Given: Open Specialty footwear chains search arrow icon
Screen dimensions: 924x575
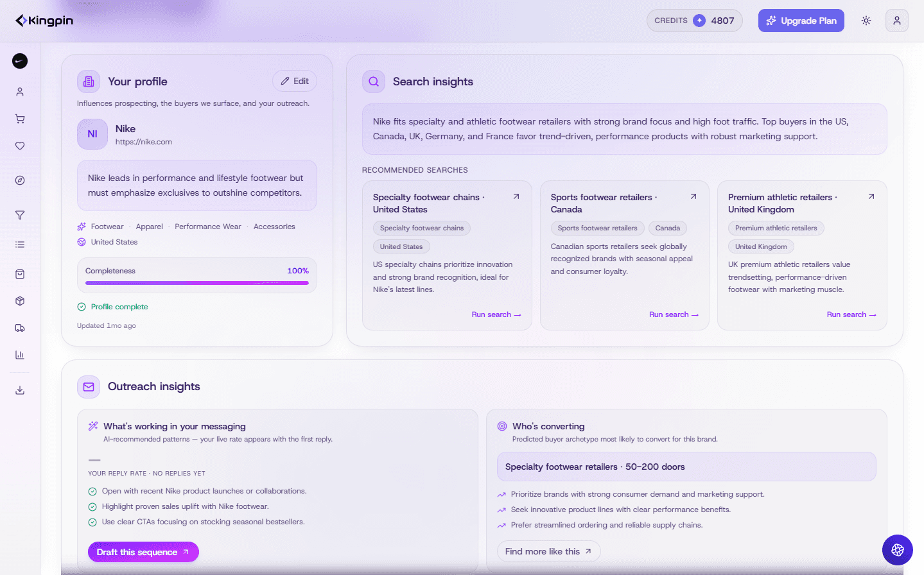Looking at the screenshot, I should coord(516,196).
